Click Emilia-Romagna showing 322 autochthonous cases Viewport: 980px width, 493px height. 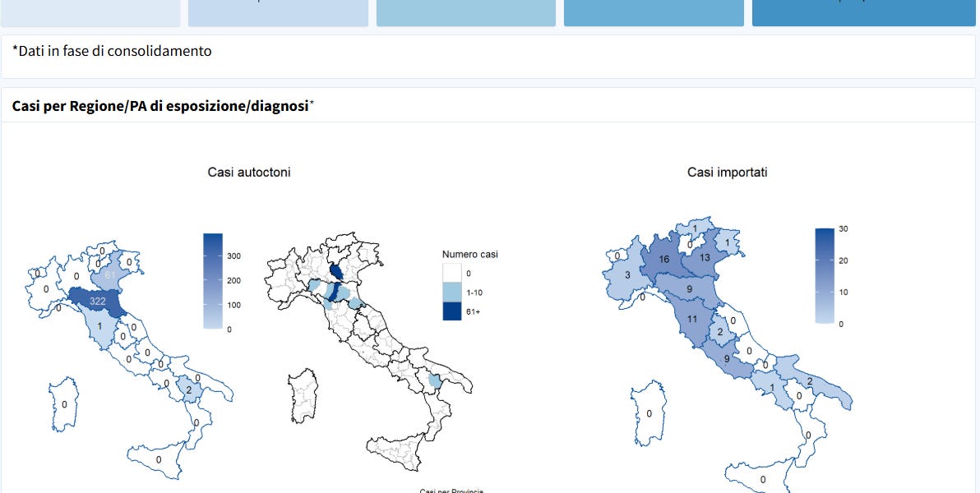97,301
